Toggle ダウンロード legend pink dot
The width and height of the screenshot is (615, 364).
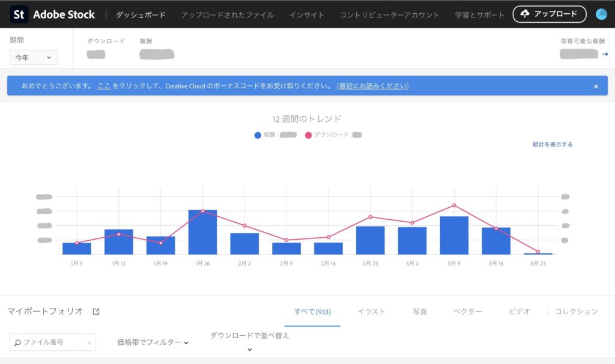[308, 135]
